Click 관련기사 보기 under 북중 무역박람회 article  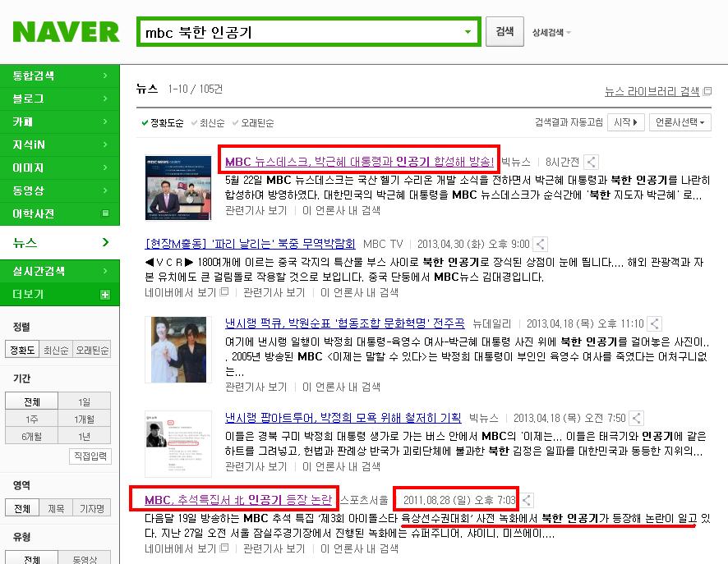274,292
